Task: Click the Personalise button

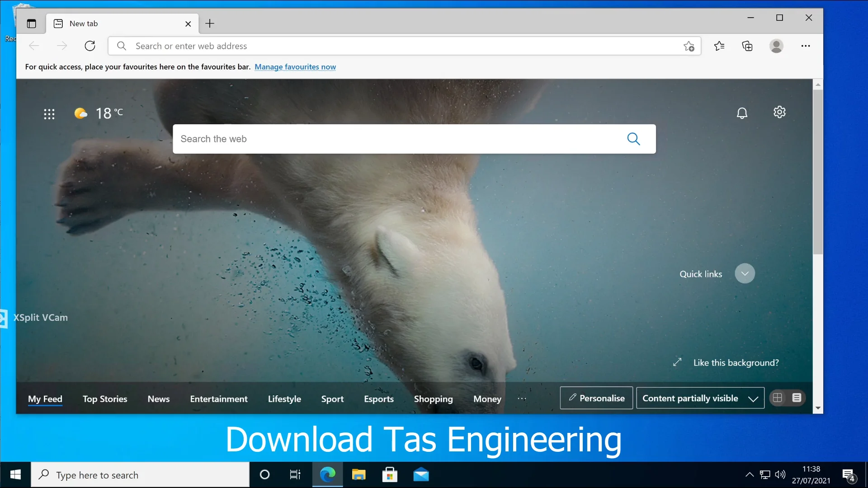Action: pos(596,398)
